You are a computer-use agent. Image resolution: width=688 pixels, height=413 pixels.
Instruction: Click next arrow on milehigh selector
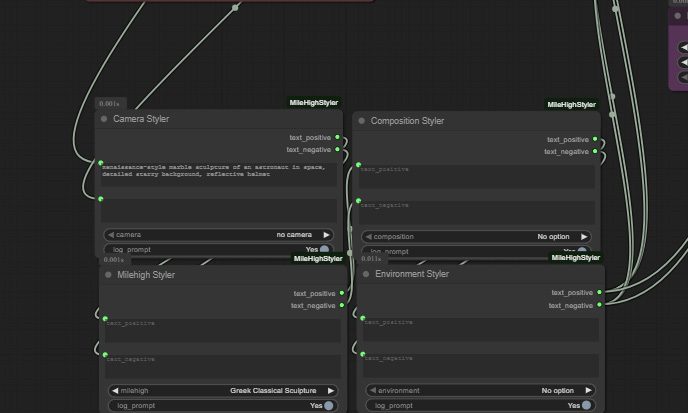[x=331, y=391]
